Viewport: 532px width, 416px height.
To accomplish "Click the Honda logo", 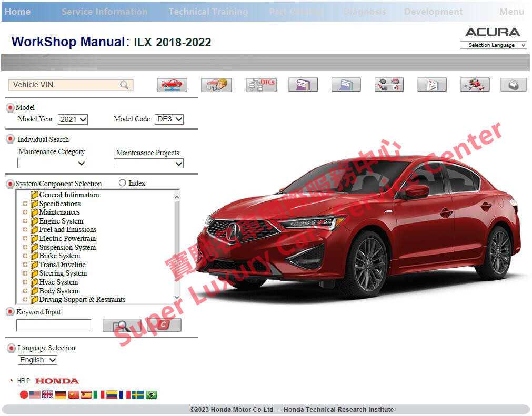I will tap(57, 381).
